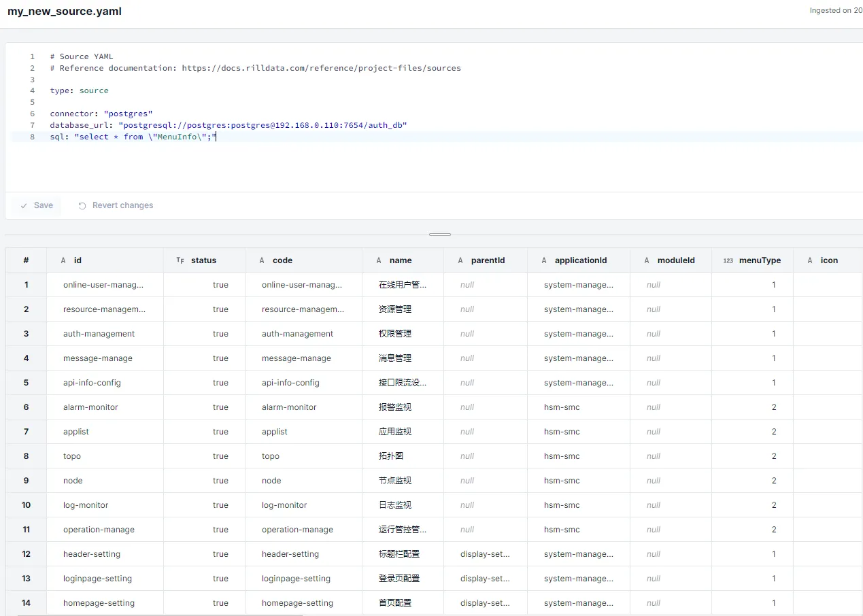Click the id column type icon
The image size is (863, 616).
(63, 260)
